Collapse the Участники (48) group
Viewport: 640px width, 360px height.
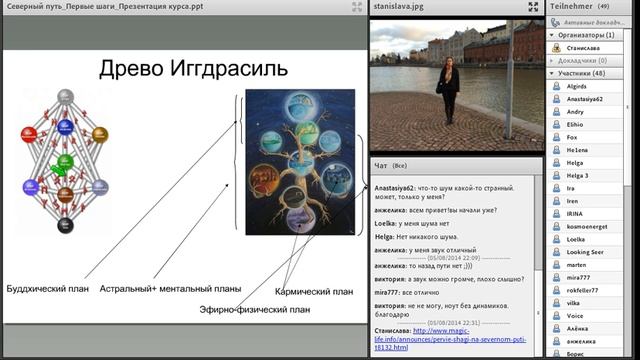pyautogui.click(x=552, y=73)
